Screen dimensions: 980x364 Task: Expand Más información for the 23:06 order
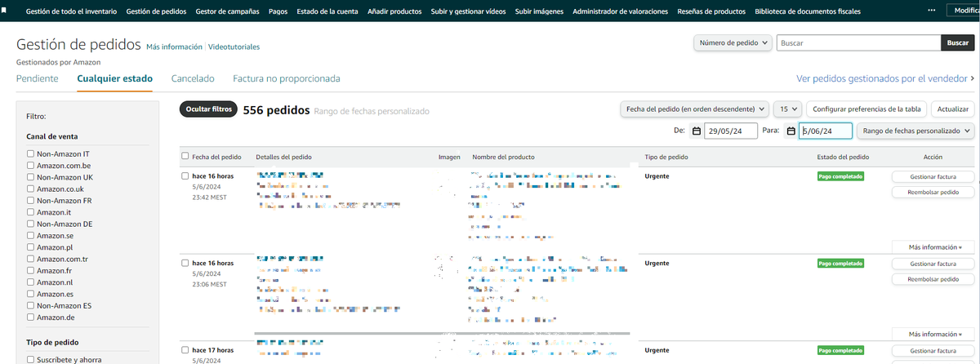click(x=935, y=334)
